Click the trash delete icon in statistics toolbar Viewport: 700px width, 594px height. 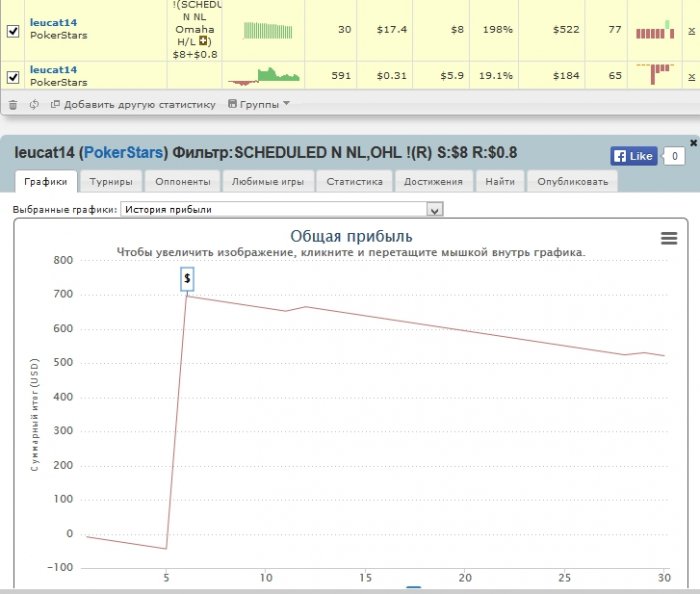click(x=13, y=104)
